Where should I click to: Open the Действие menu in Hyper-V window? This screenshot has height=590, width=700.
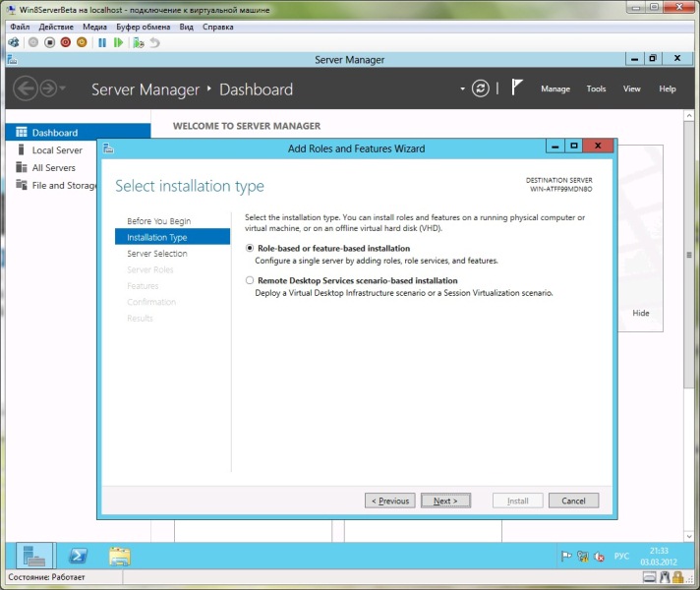[55, 27]
